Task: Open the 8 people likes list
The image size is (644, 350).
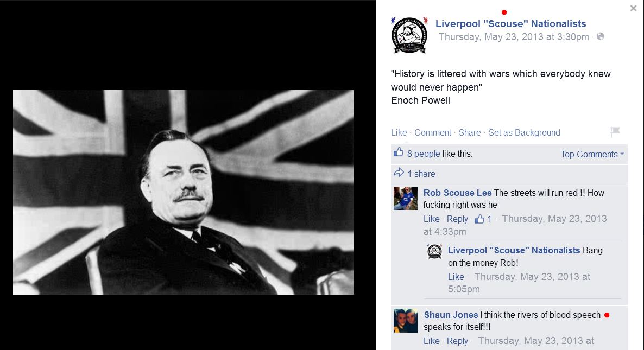Action: (424, 154)
